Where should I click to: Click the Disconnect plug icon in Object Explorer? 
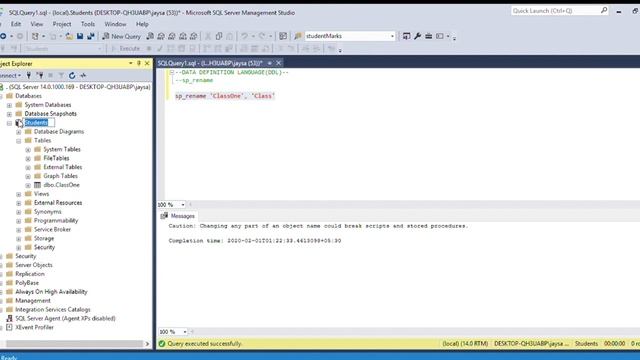[x=40, y=76]
